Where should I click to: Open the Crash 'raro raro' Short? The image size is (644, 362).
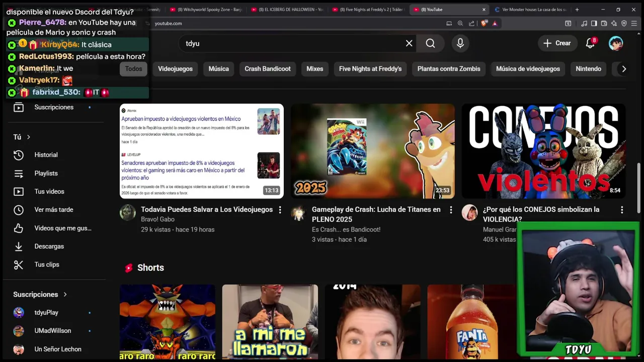tap(168, 322)
